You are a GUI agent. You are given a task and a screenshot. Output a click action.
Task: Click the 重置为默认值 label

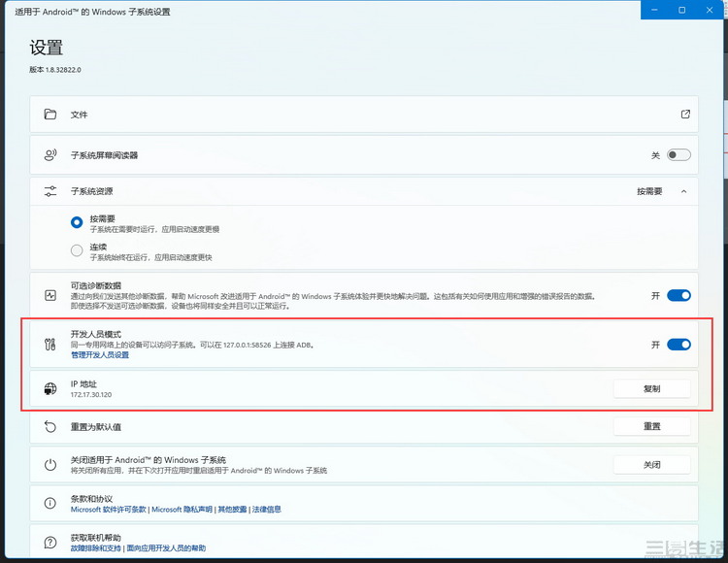pos(96,426)
